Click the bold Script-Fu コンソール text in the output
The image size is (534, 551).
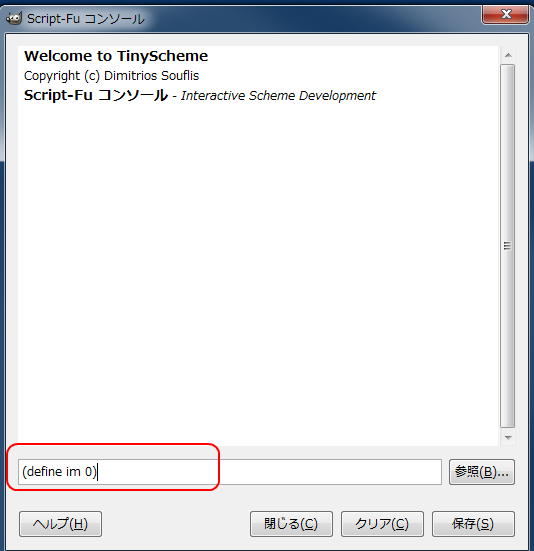(96, 95)
